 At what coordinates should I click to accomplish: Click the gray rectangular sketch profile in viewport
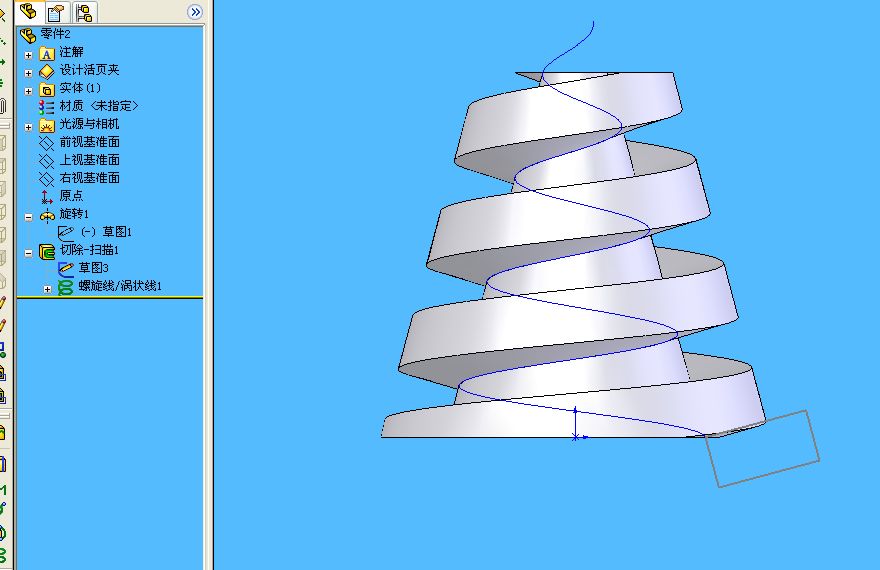(762, 448)
